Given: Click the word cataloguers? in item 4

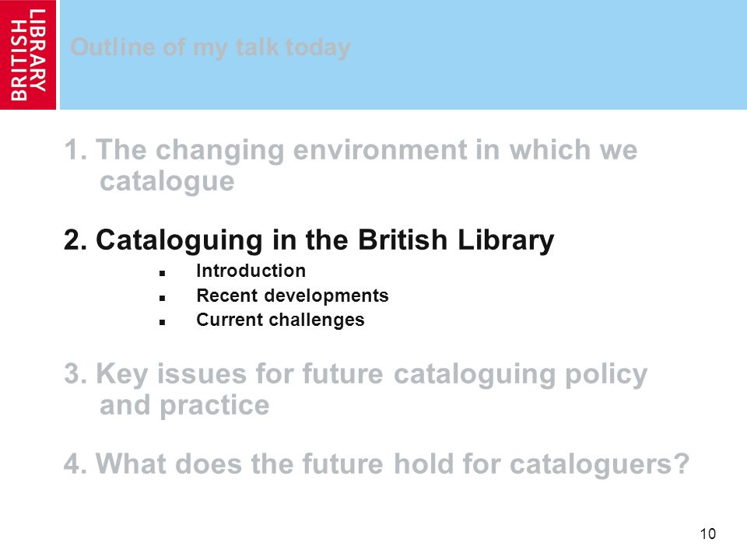Looking at the screenshot, I should [599, 465].
